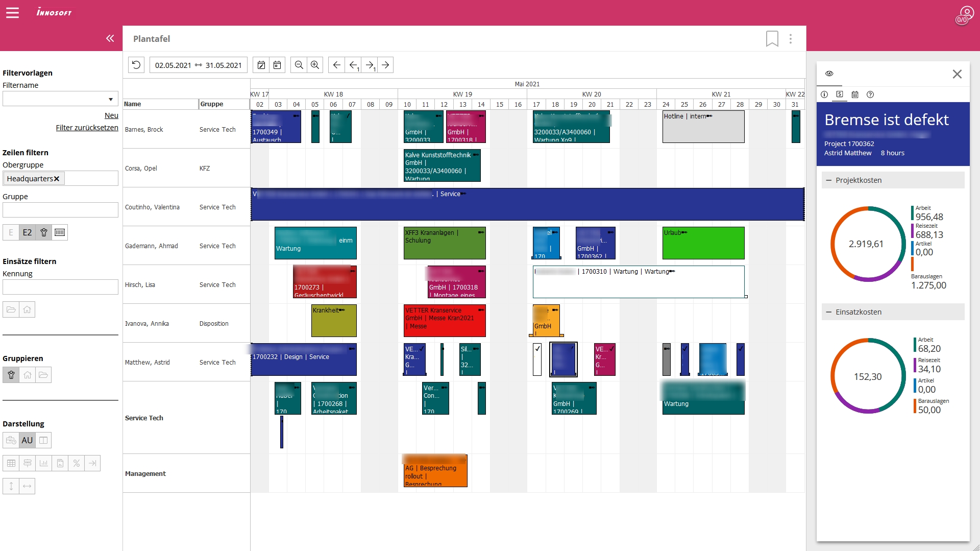Select the 1700232 Design Service block

tap(304, 360)
